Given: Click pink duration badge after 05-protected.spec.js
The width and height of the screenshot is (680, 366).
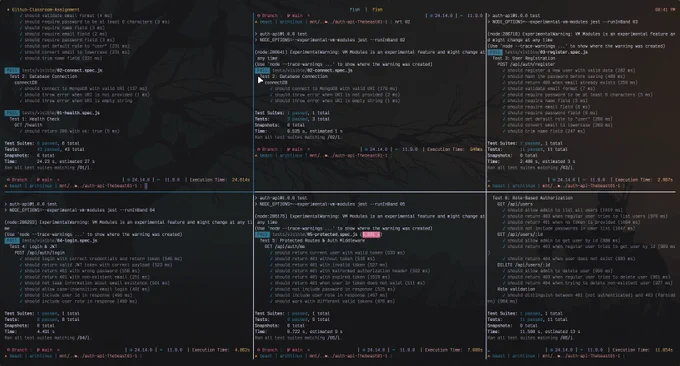Looking at the screenshot, I should 371,234.
